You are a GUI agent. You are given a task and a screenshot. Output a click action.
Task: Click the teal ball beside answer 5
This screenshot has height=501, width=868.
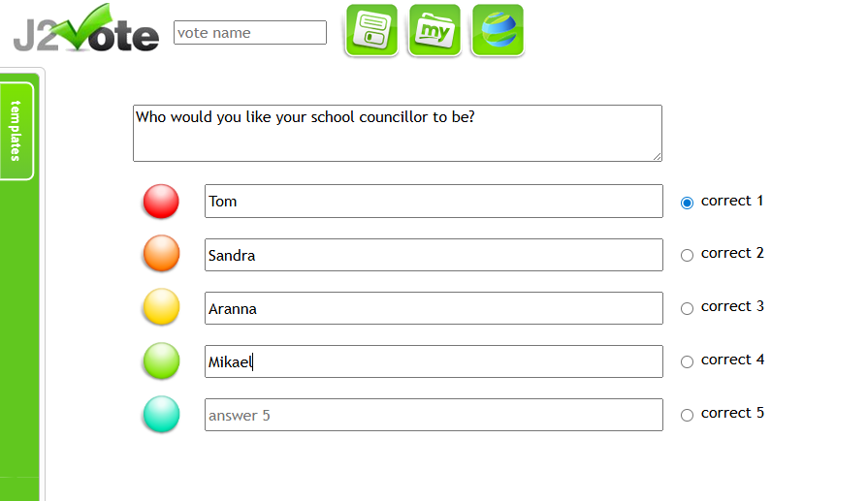[161, 414]
